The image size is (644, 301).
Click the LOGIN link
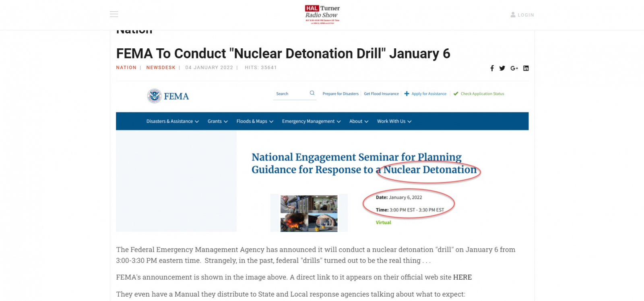526,15
